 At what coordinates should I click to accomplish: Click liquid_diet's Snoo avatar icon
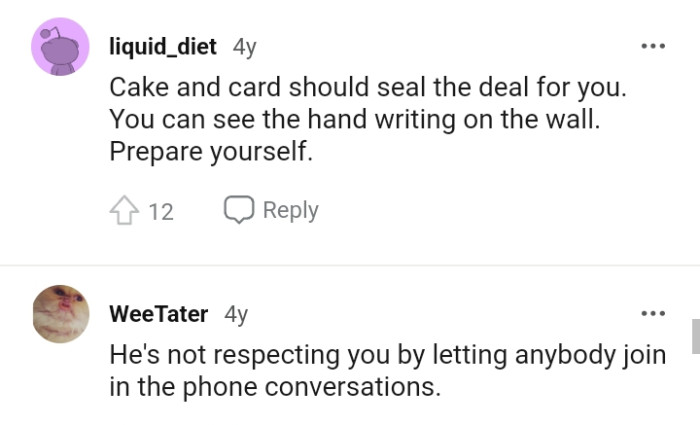(61, 47)
